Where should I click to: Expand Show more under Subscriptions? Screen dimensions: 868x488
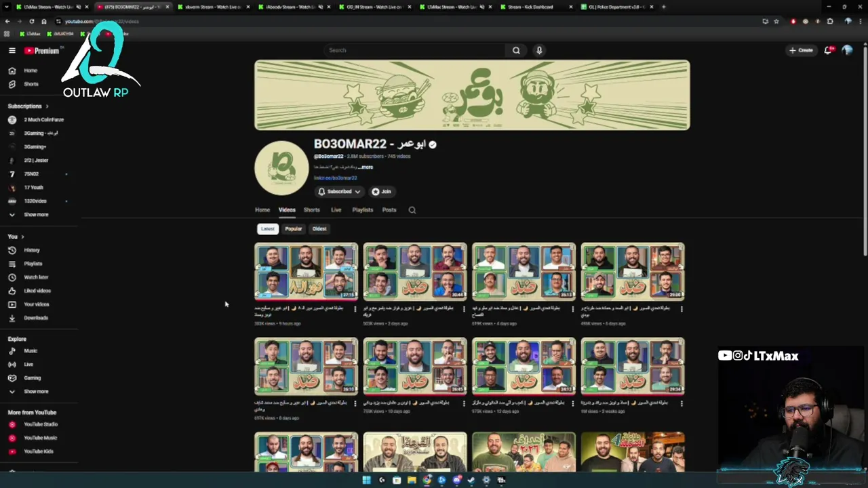[36, 215]
